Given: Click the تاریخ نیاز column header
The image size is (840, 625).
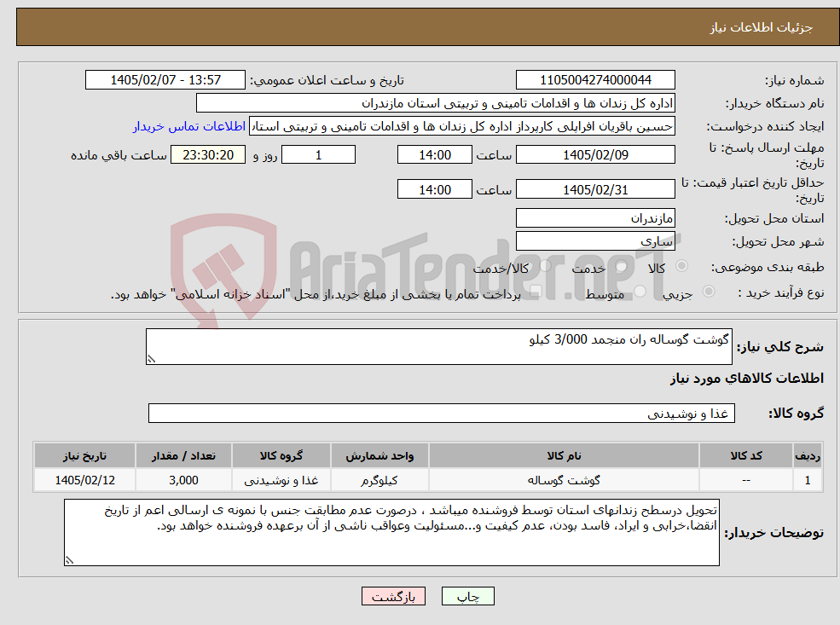Looking at the screenshot, I should coord(84,456).
